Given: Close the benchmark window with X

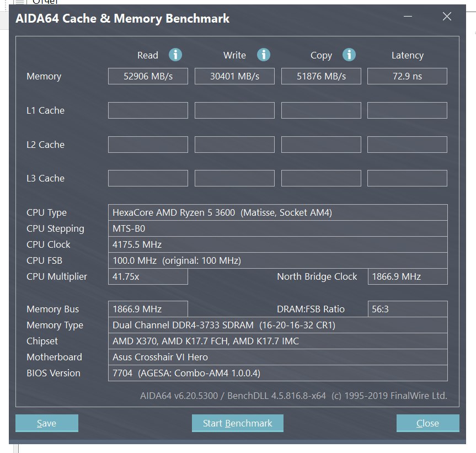Looking at the screenshot, I should point(447,16).
